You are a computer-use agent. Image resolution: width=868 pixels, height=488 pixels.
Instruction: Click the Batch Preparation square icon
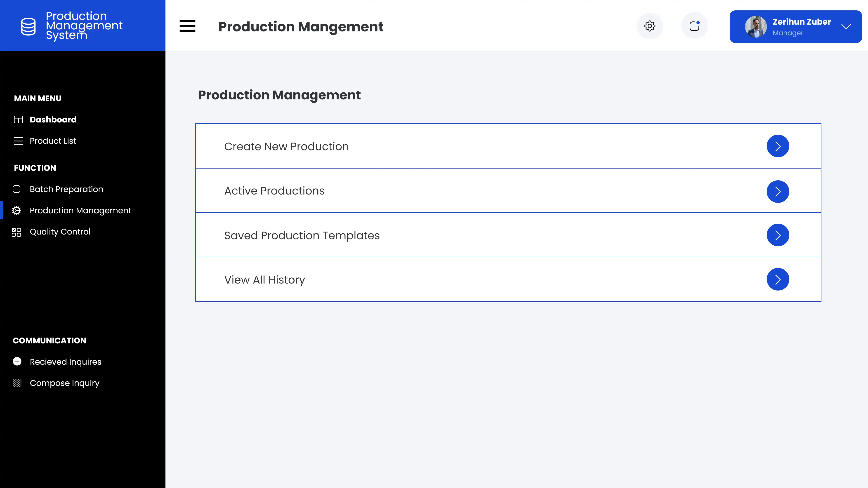[17, 189]
